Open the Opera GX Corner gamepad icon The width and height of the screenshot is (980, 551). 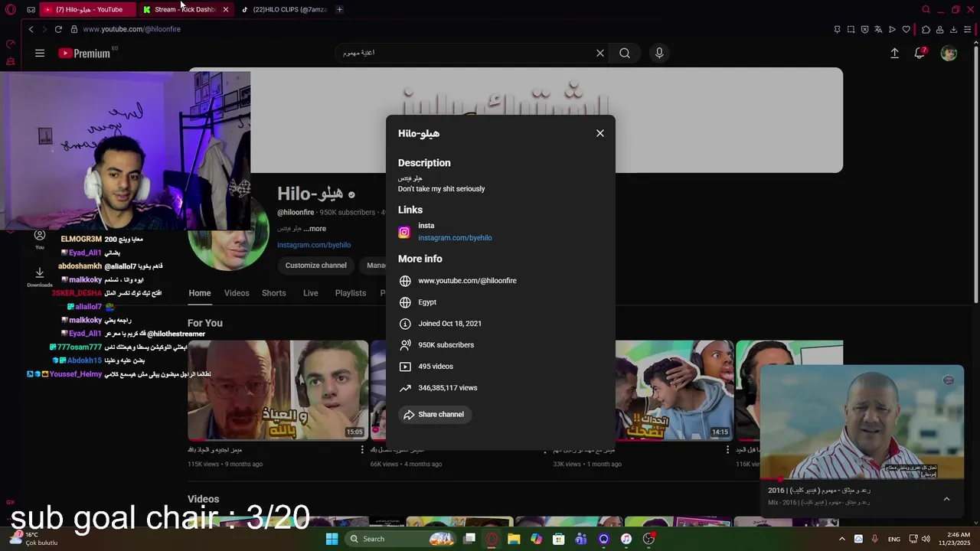31,9
